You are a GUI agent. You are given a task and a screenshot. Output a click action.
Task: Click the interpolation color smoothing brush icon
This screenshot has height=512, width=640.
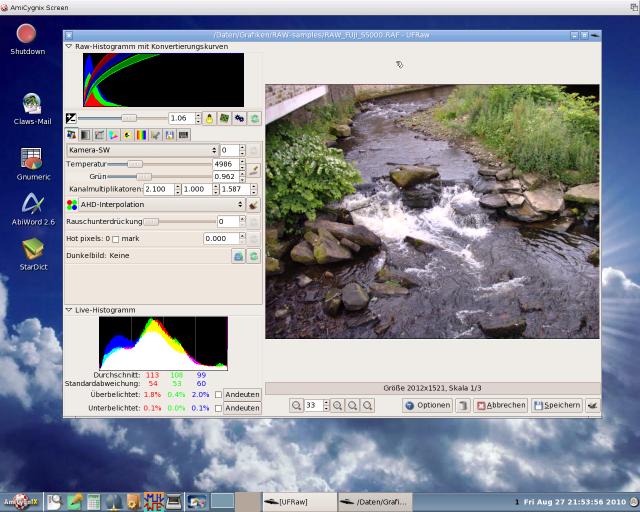coord(254,204)
